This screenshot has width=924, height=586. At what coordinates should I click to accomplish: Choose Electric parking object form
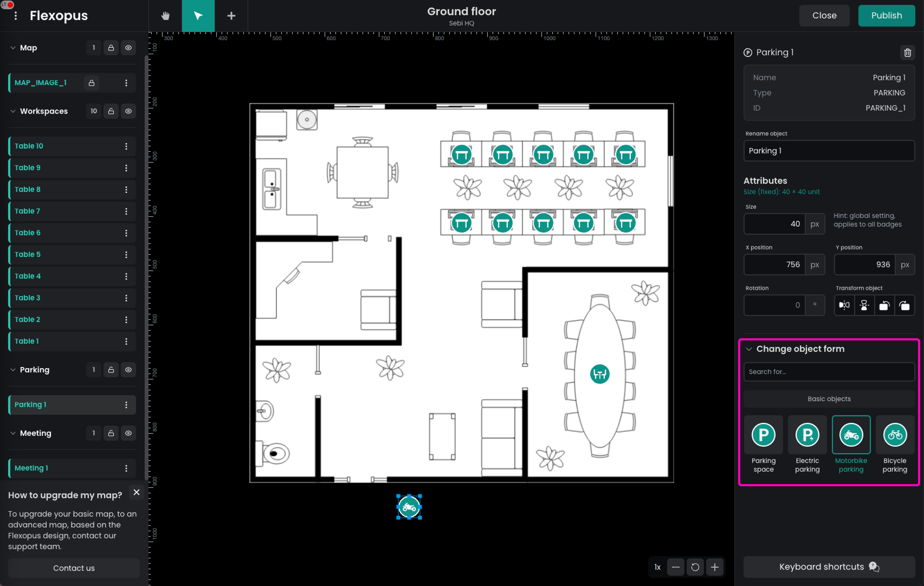807,435
